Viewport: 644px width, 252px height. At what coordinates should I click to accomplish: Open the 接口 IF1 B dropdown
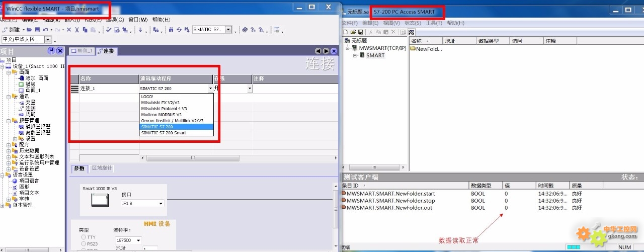click(x=160, y=203)
